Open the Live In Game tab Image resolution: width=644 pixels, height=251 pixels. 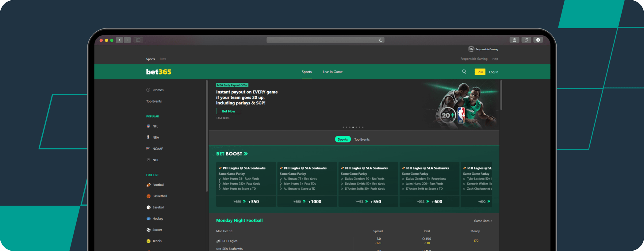[x=333, y=72]
